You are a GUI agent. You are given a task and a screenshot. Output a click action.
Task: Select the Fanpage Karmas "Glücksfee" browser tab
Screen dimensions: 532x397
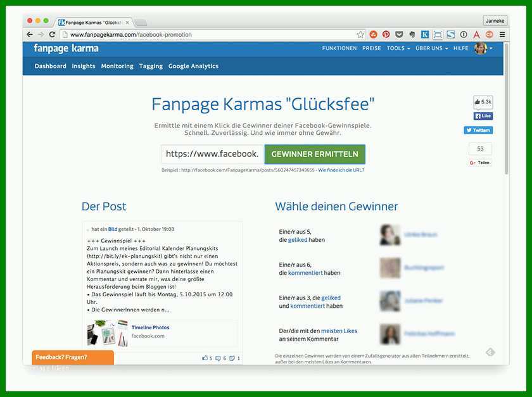[92, 22]
